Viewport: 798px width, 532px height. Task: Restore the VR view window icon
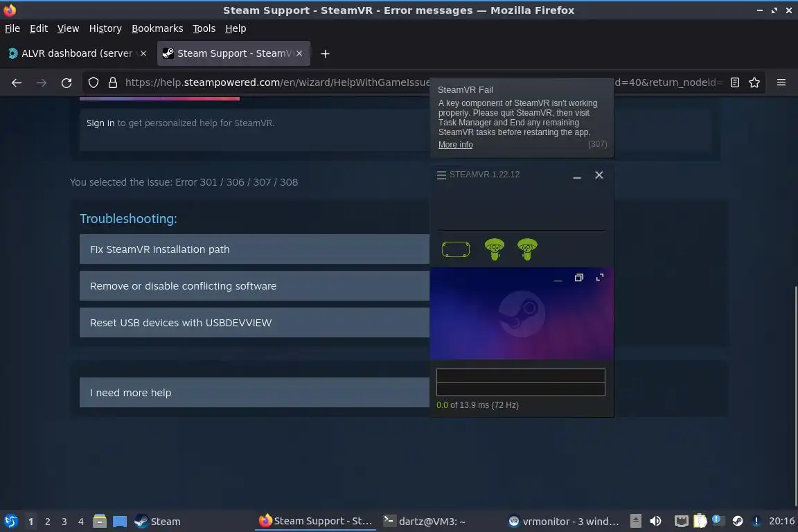click(578, 278)
